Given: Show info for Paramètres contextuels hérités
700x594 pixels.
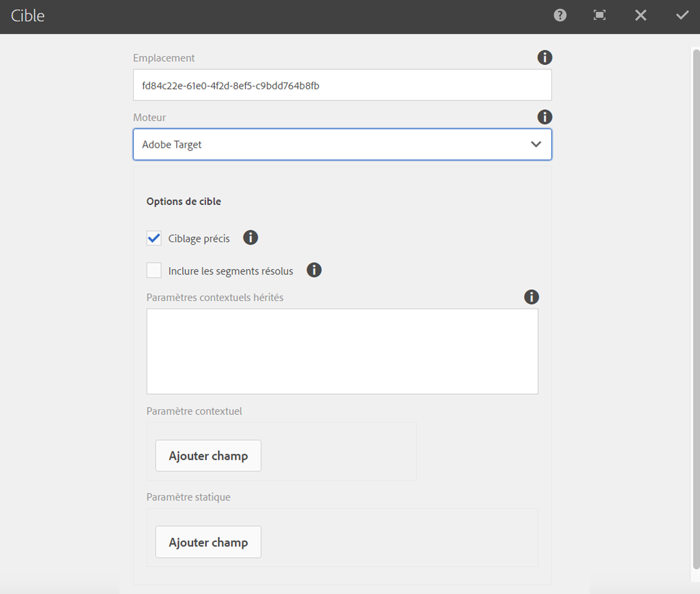Looking at the screenshot, I should (x=531, y=297).
